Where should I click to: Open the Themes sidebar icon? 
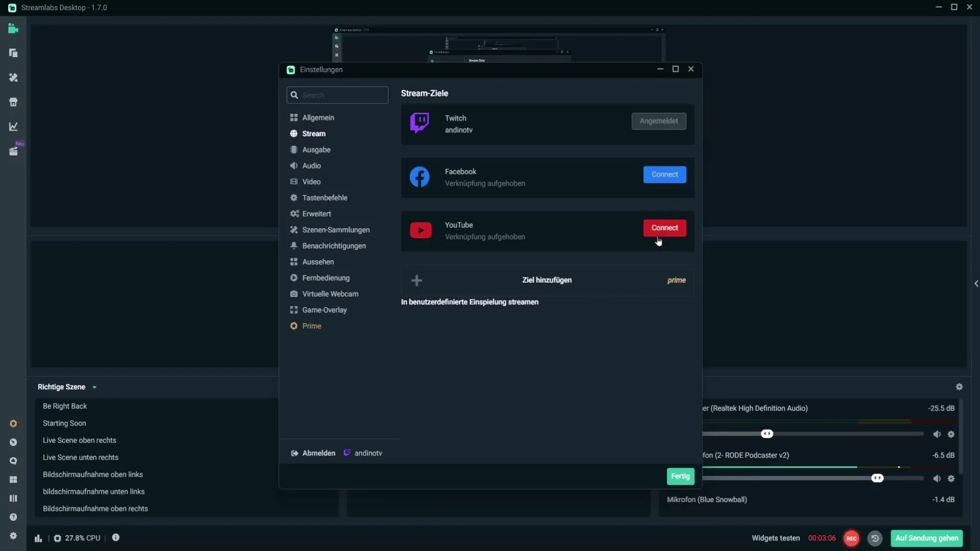13,78
